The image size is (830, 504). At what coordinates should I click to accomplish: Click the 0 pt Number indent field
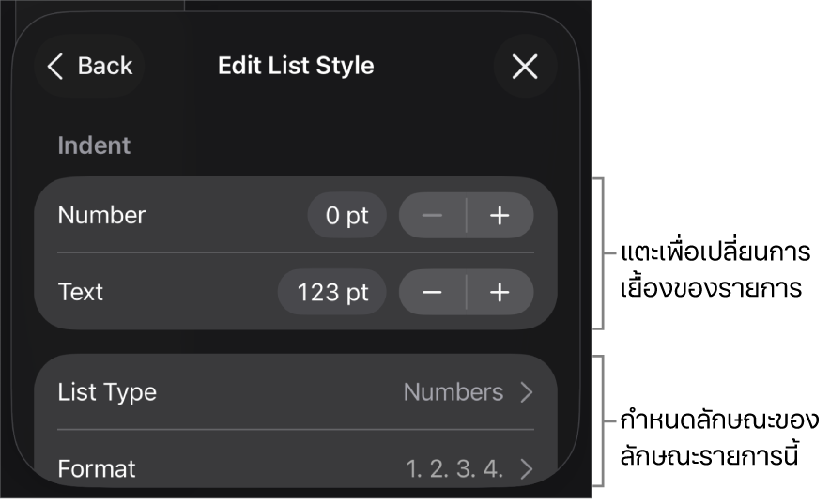click(346, 216)
